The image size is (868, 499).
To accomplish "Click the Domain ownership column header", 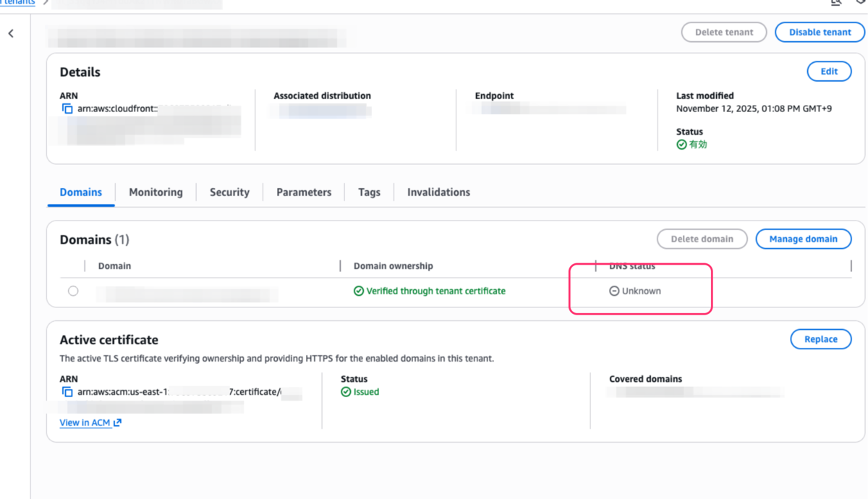I will pos(393,266).
